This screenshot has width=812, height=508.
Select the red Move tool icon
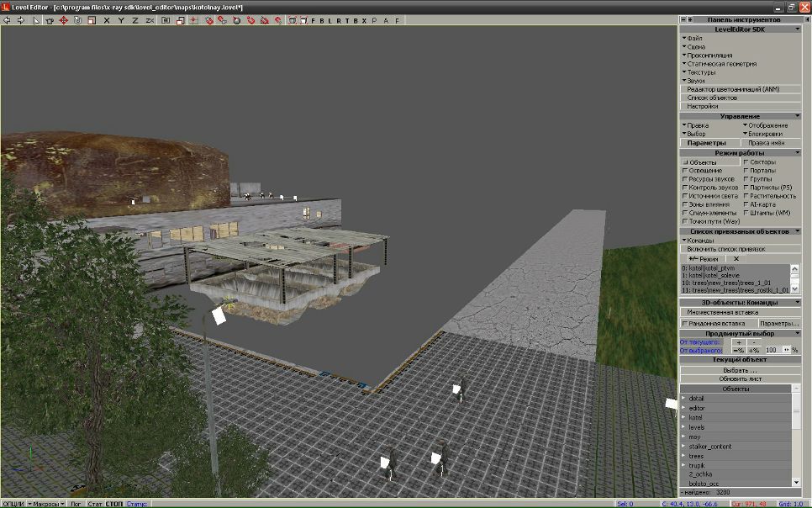[63, 19]
